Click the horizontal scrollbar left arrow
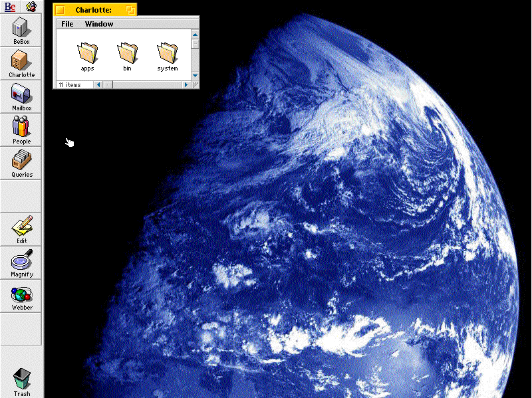532x398 pixels. click(98, 85)
